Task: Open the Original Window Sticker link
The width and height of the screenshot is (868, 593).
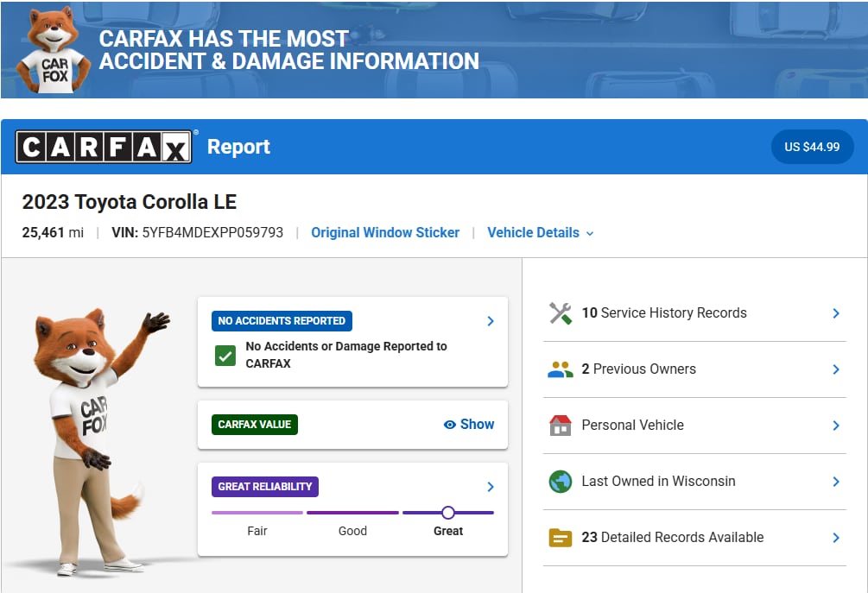Action: pyautogui.click(x=385, y=233)
